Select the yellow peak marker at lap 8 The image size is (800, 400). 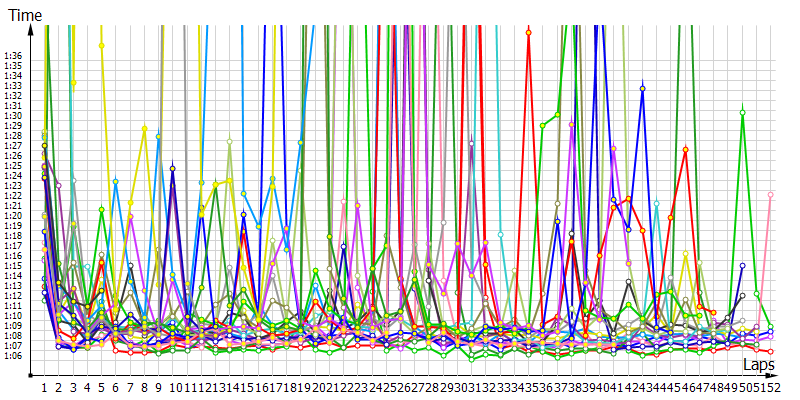(x=145, y=128)
